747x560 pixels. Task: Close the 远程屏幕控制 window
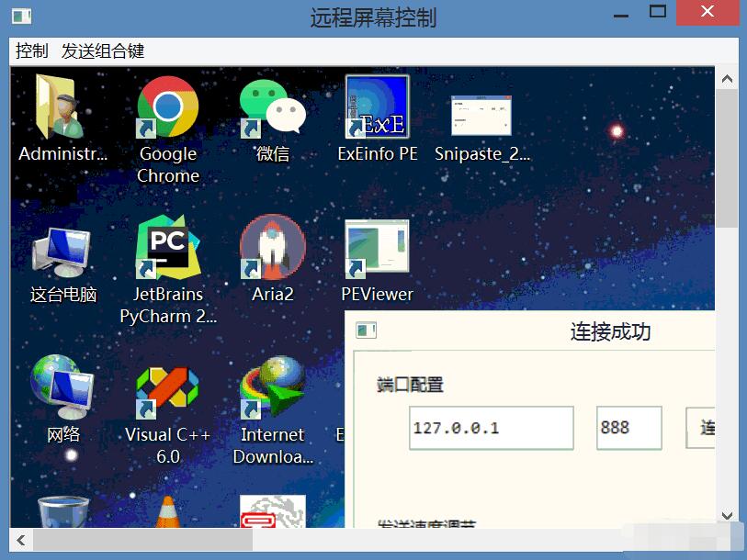point(707,12)
